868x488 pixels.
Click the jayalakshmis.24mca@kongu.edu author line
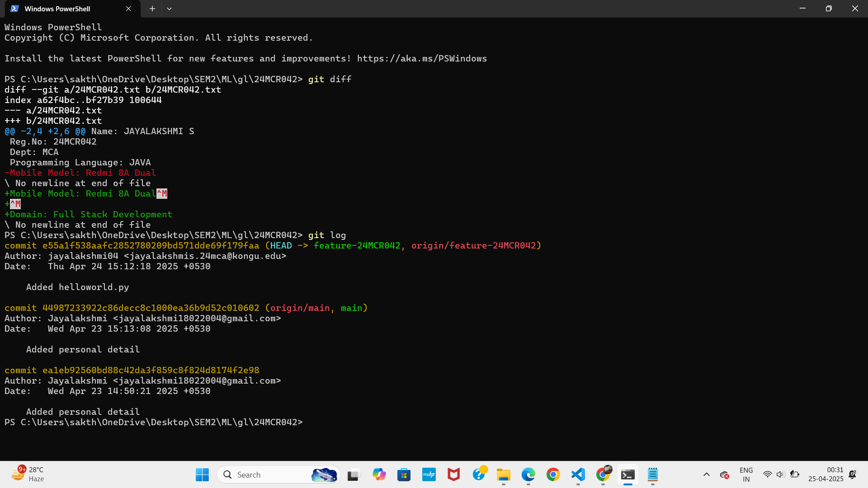(146, 256)
